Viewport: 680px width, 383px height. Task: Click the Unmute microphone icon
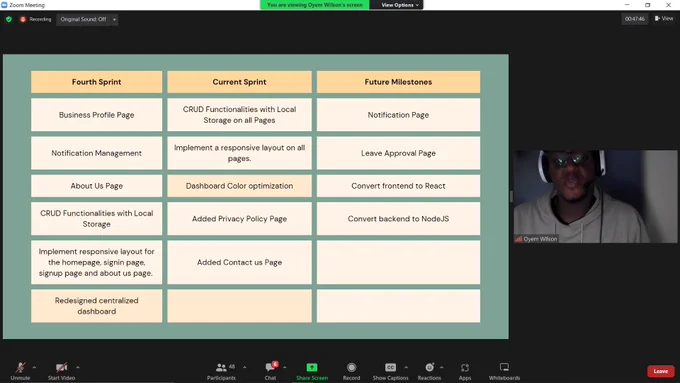click(20, 367)
